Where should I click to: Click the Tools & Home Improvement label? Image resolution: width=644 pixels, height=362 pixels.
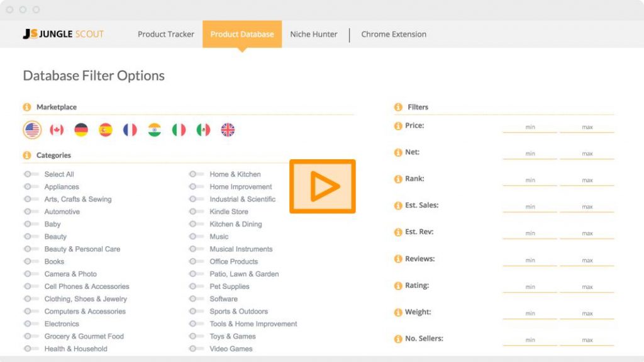click(253, 324)
